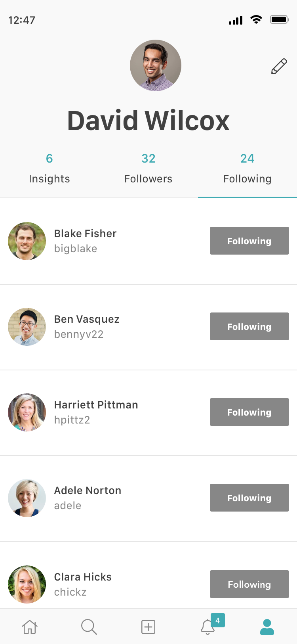Click Following button next to Clara Hicks
This screenshot has height=644, width=297.
click(x=249, y=584)
